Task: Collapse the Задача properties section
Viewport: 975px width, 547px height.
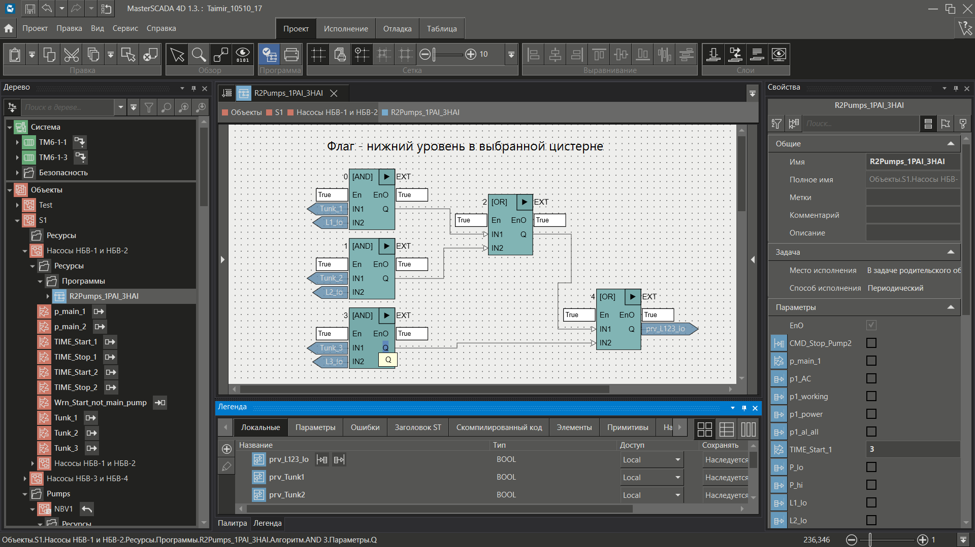Action: click(x=951, y=252)
